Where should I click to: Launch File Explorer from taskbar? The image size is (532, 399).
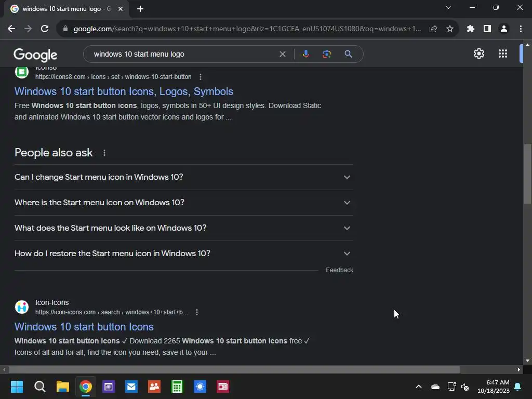(63, 387)
